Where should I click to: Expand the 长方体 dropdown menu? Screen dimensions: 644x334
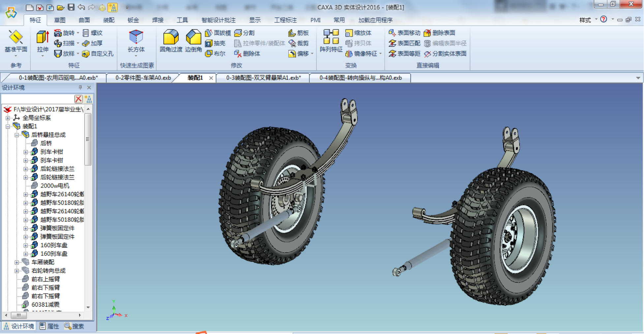pyautogui.click(x=136, y=56)
